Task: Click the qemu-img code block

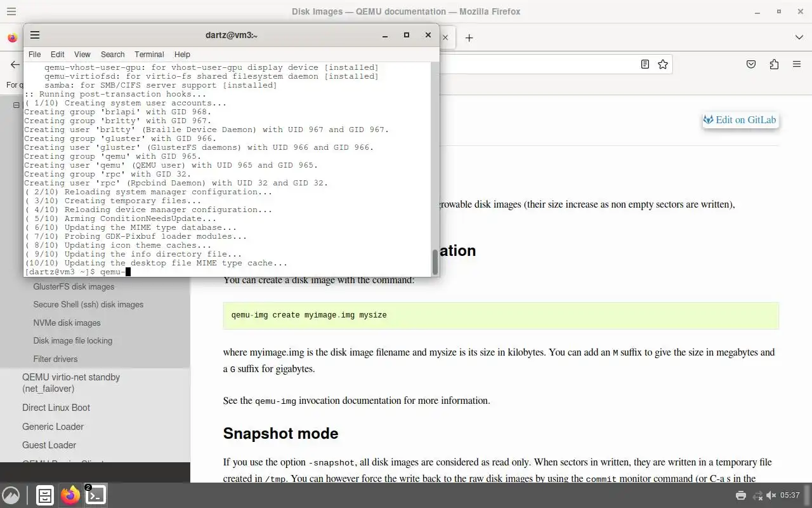Action: [501, 316]
